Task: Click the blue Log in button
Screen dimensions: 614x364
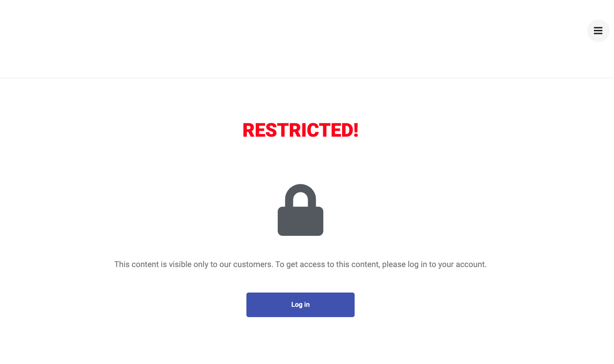Action: (301, 305)
